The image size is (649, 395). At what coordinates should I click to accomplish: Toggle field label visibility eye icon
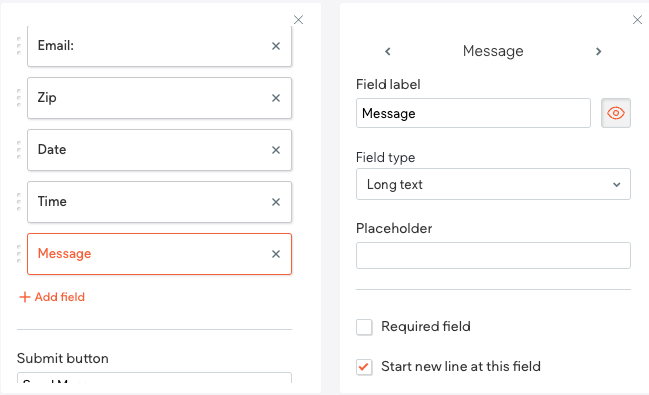pyautogui.click(x=616, y=113)
